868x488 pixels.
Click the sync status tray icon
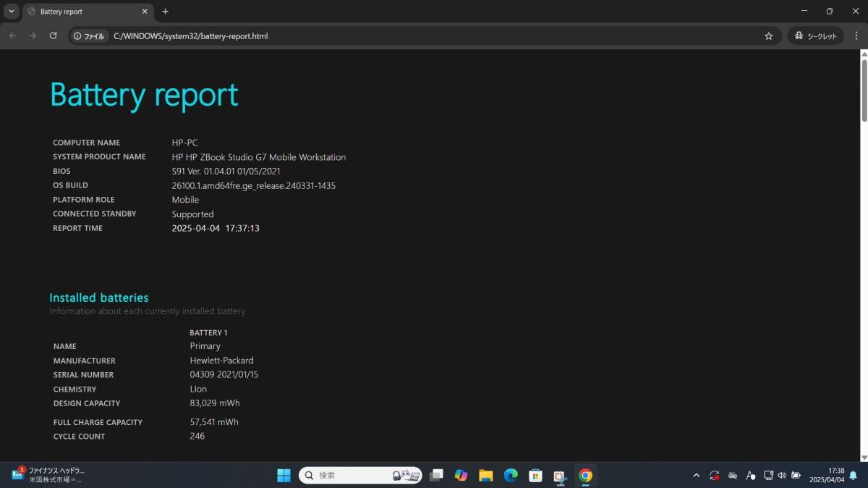pyautogui.click(x=715, y=476)
